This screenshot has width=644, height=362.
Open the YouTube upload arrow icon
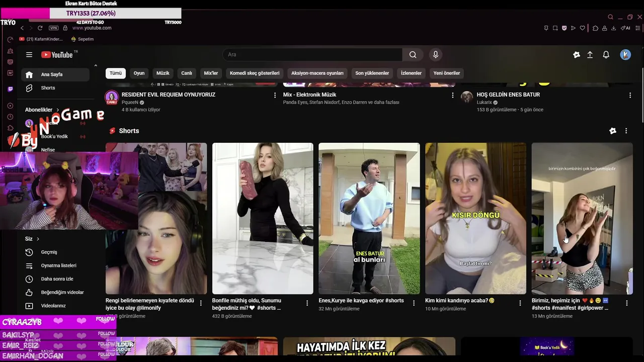[590, 55]
